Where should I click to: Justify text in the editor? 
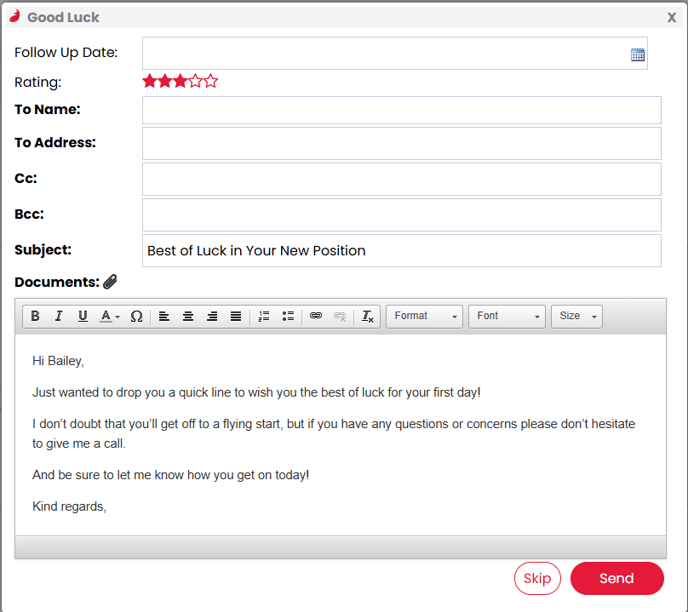tap(236, 316)
